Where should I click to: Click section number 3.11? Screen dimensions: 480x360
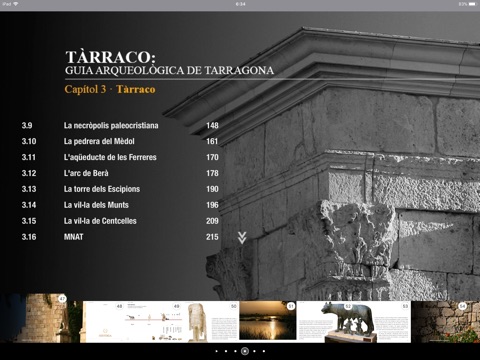point(29,157)
